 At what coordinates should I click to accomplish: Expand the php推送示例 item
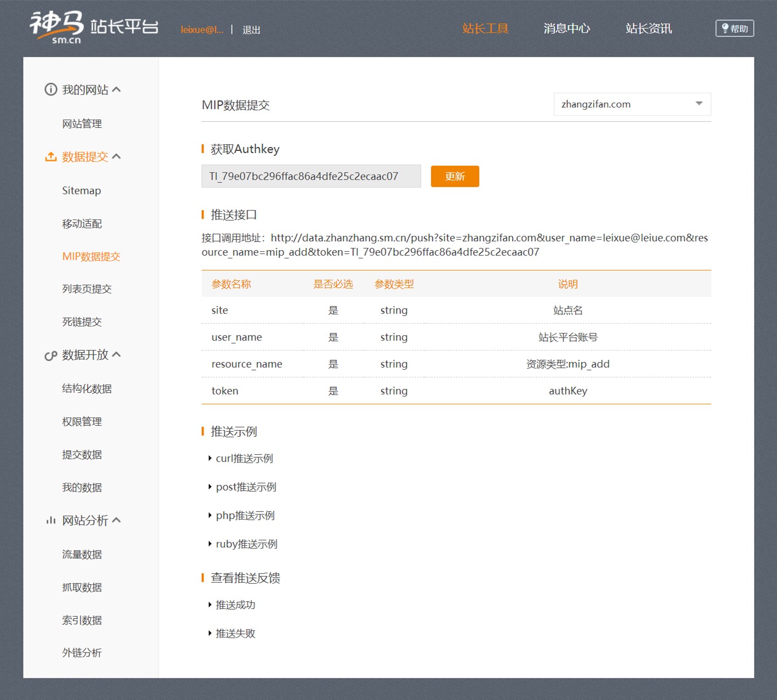241,515
